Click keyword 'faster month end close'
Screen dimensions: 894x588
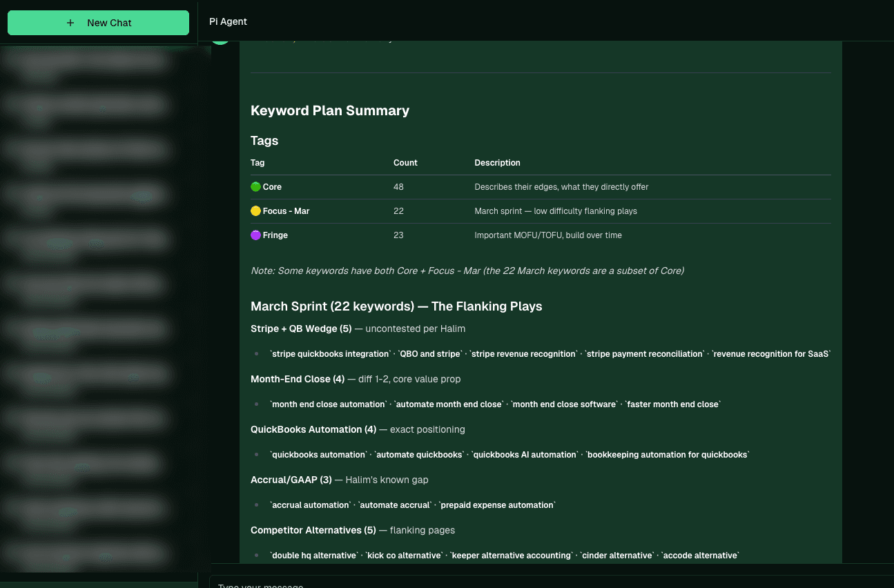click(x=673, y=404)
